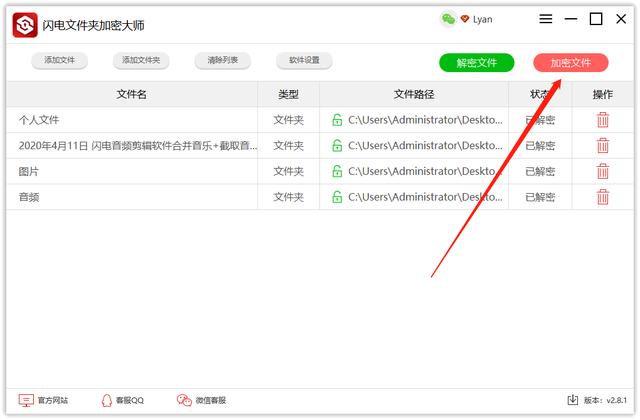
Task: Select the 音频 file name
Action: [x=29, y=197]
